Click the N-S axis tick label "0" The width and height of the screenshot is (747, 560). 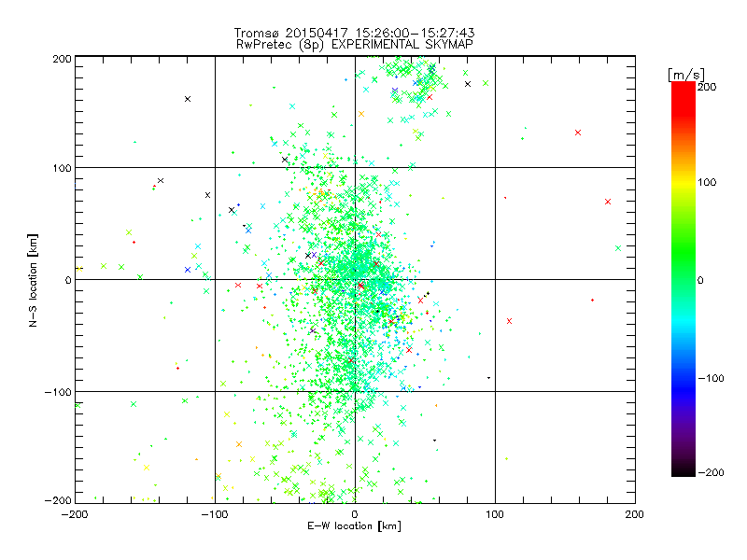pyautogui.click(x=68, y=280)
